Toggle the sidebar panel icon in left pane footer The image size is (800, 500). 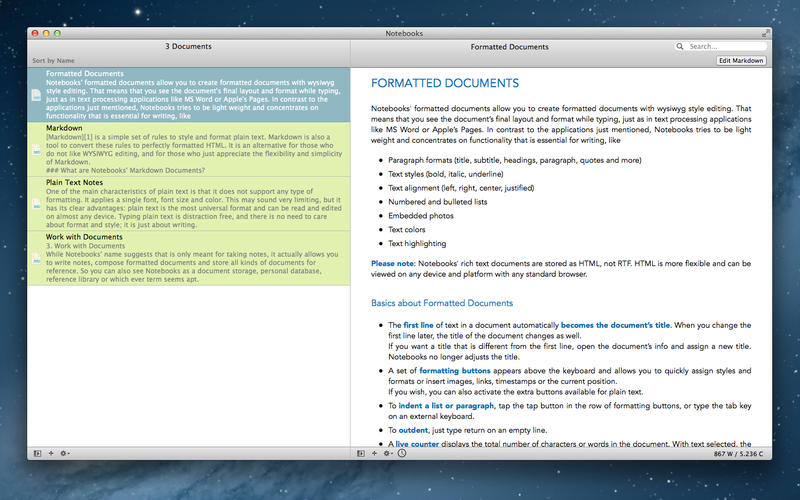tap(37, 453)
